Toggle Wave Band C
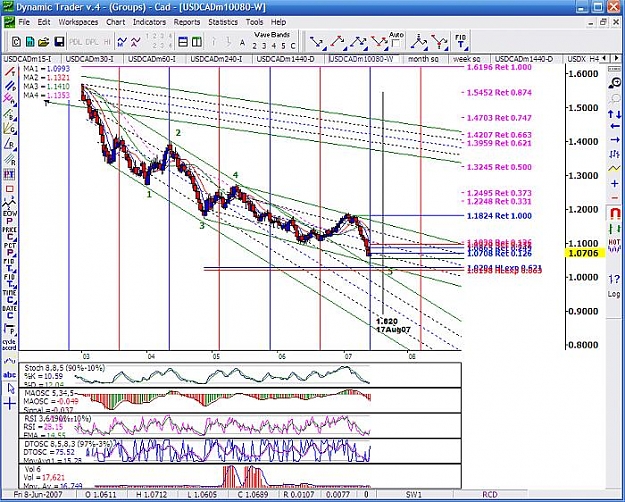The image size is (625, 502). 293,46
